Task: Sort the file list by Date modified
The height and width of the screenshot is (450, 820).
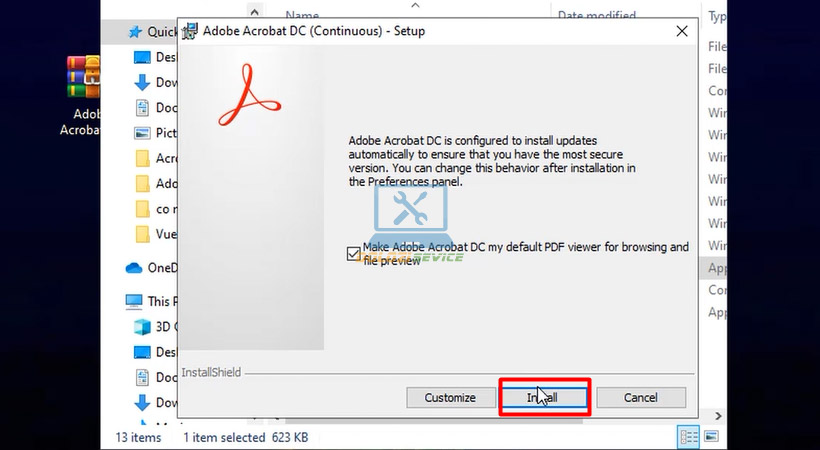Action: [597, 16]
